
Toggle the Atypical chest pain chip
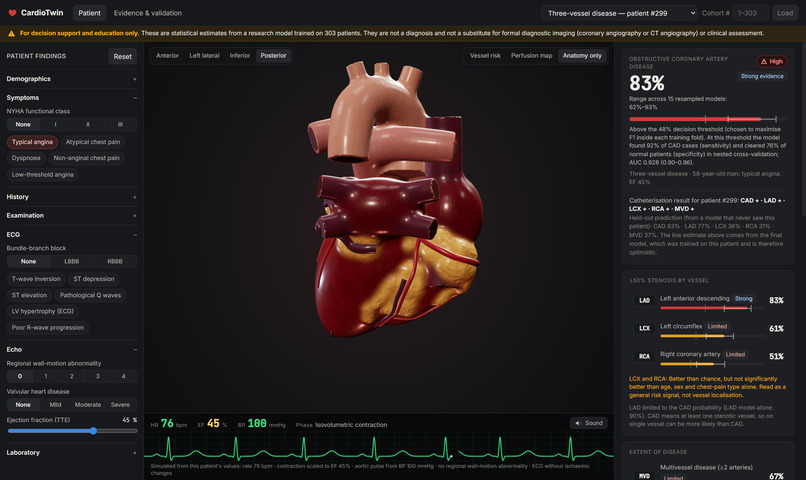[x=93, y=142]
